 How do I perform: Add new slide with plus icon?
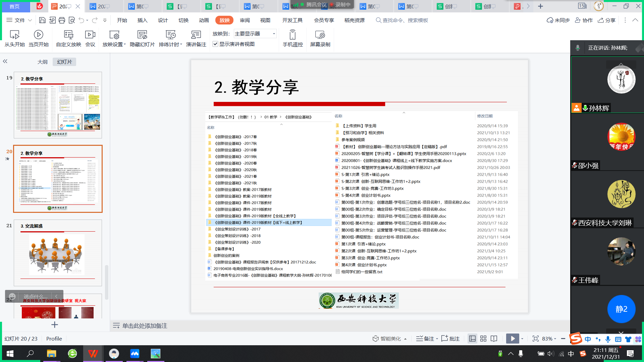click(x=55, y=324)
